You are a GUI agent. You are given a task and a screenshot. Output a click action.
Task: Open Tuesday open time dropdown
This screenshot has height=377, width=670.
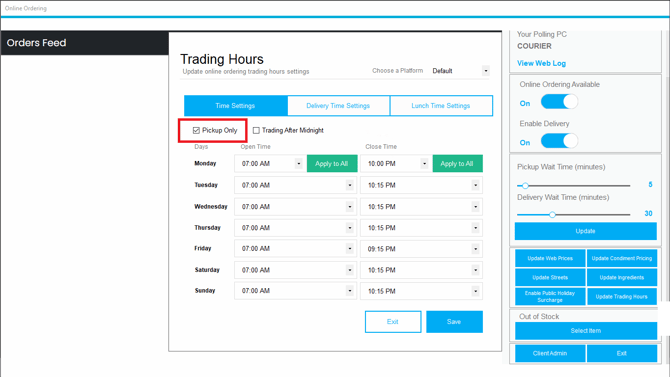[x=350, y=186]
